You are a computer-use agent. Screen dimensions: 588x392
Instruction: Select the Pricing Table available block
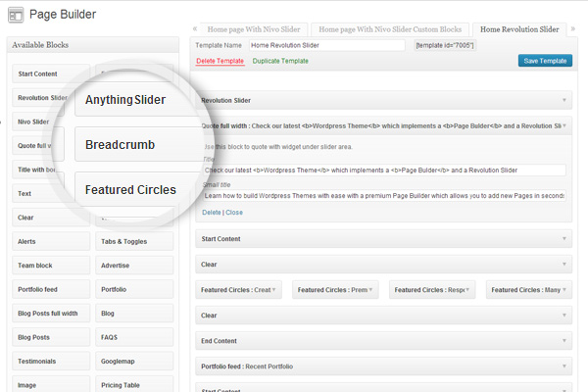pos(134,385)
